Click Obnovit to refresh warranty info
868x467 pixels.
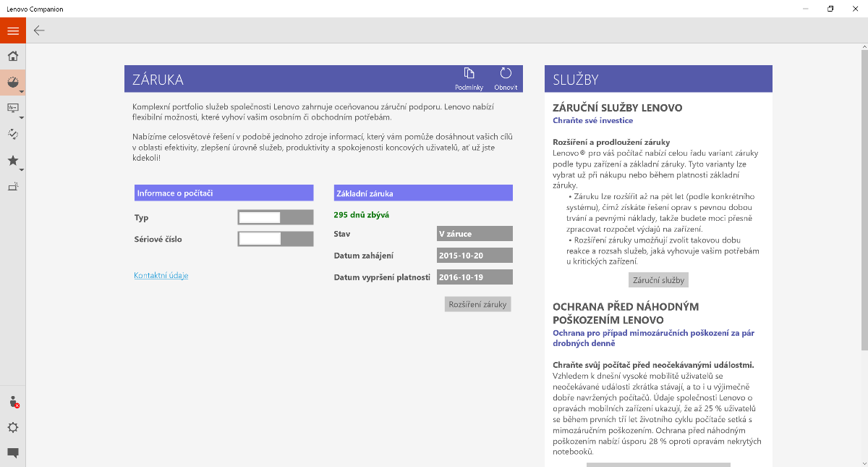tap(506, 78)
